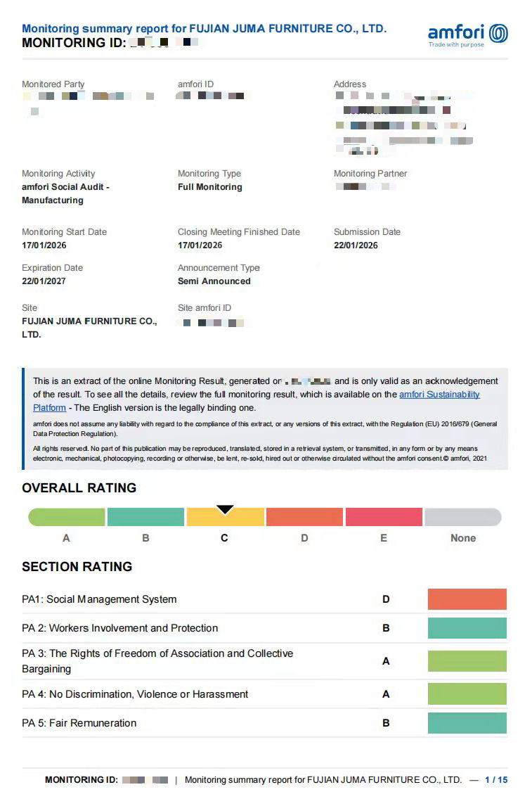The image size is (532, 799).
Task: Click the page number 1 / 15 in footer
Action: point(496,779)
